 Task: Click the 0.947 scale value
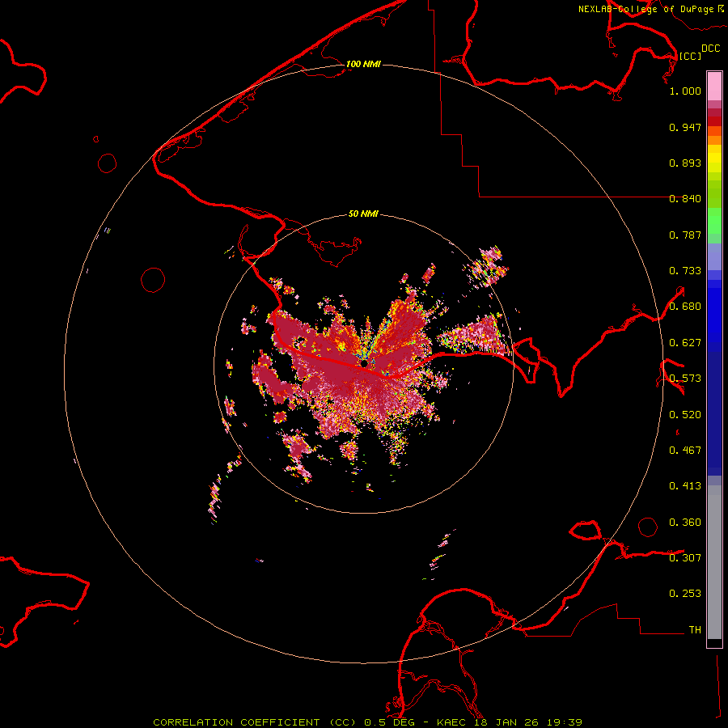(685, 127)
